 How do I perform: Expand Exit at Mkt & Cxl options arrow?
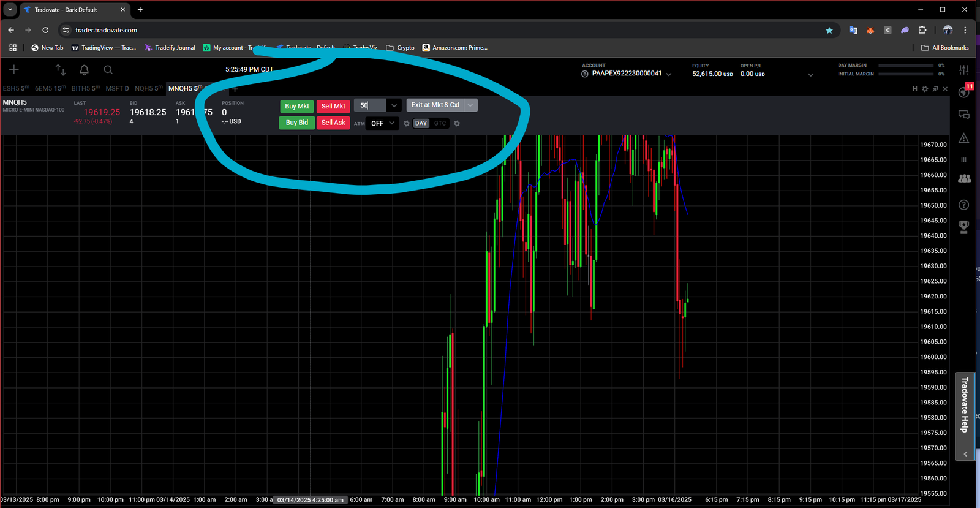(470, 105)
